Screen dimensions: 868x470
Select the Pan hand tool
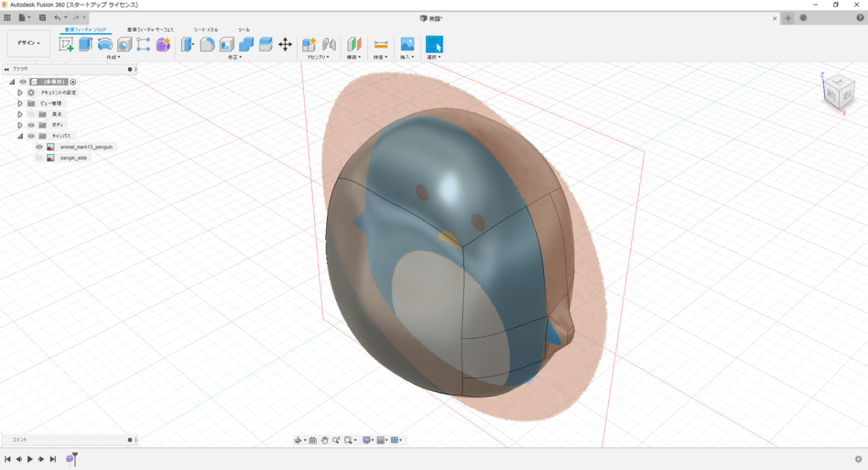(x=325, y=440)
